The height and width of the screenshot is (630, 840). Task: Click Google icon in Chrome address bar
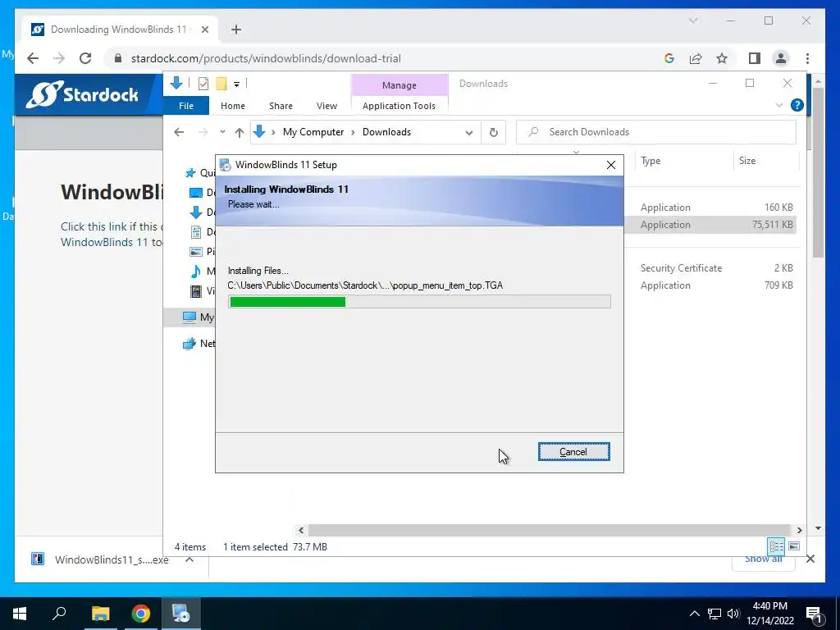point(669,58)
